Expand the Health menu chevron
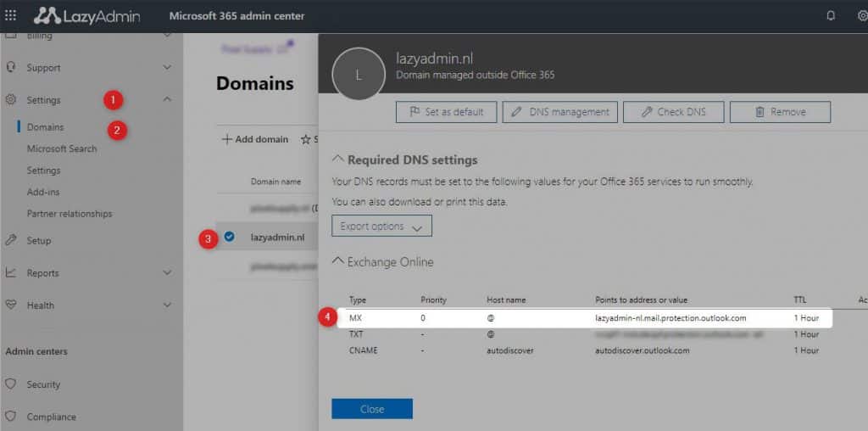Image resolution: width=868 pixels, height=431 pixels. click(167, 305)
